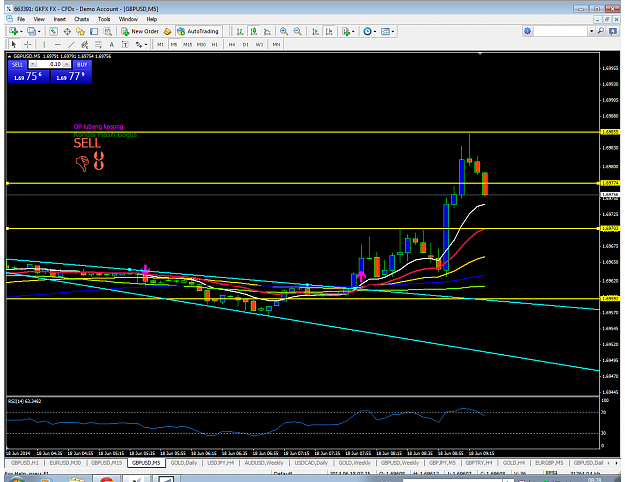Open the Tools menu
The width and height of the screenshot is (625, 482).
pyautogui.click(x=104, y=19)
